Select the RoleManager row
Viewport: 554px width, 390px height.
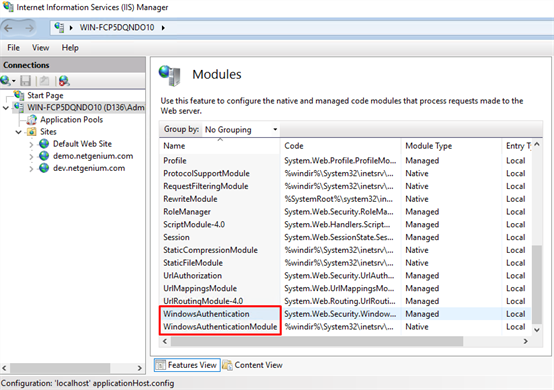(345, 212)
